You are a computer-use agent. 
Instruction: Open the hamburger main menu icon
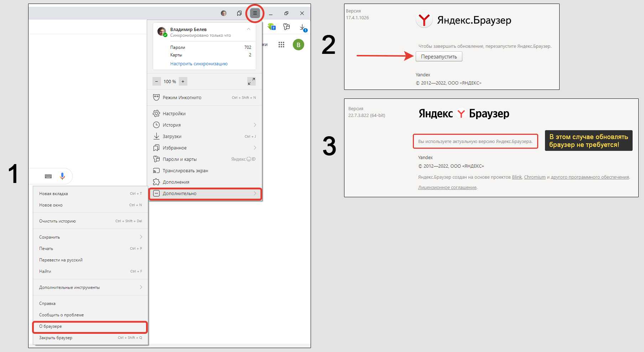tap(255, 14)
